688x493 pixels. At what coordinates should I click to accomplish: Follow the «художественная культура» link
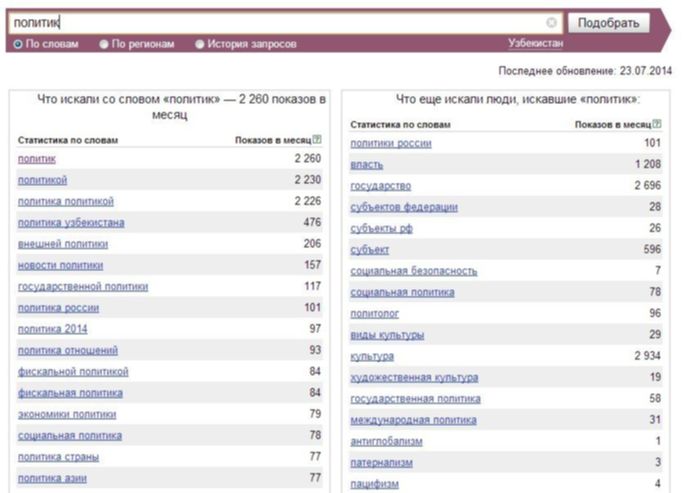[x=414, y=377]
